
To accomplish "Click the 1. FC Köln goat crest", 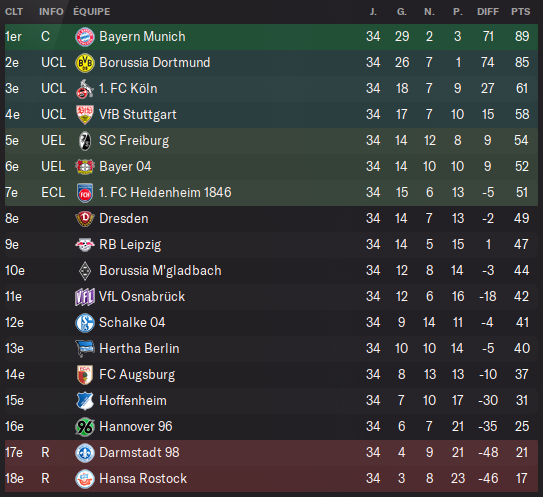I will tap(85, 89).
